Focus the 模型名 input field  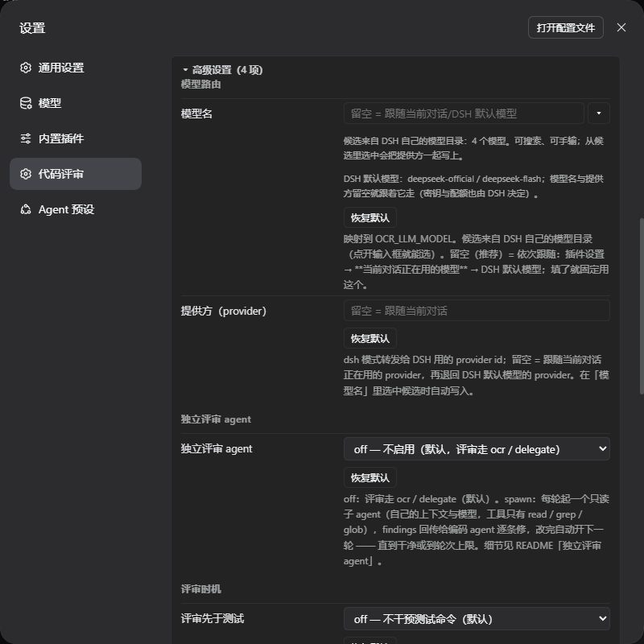point(464,114)
